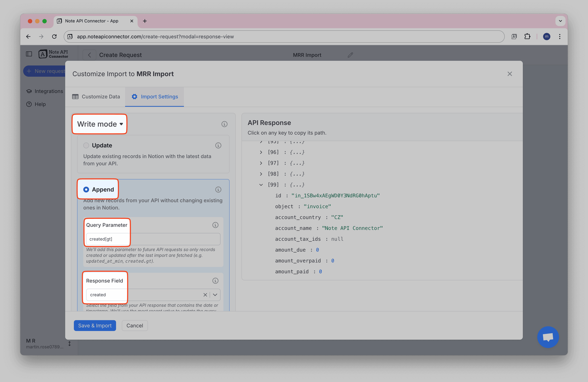Click the info icon beside Append
The image size is (588, 382).
[218, 190]
